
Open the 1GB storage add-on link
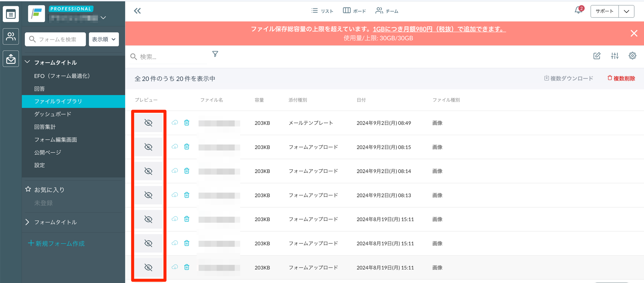point(439,29)
